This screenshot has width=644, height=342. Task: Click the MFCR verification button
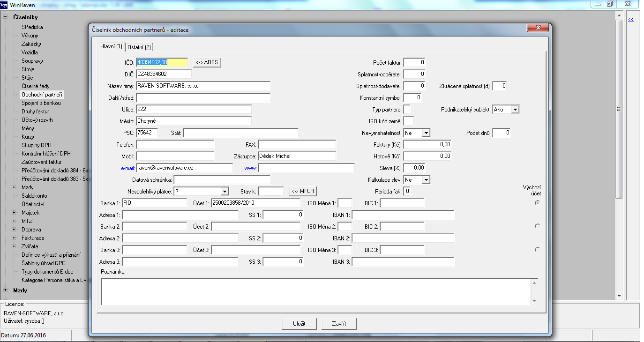click(x=302, y=191)
